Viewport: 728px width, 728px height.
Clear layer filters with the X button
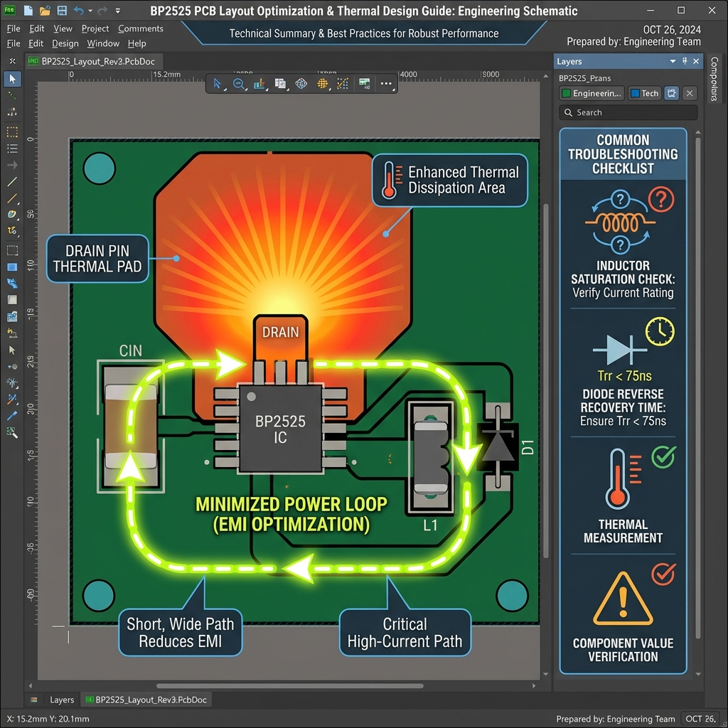690,93
